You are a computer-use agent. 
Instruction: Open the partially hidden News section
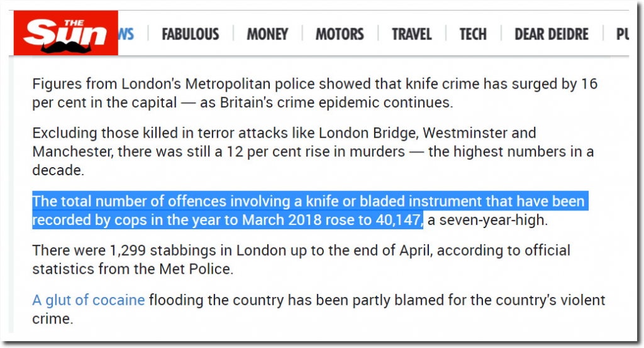click(126, 33)
